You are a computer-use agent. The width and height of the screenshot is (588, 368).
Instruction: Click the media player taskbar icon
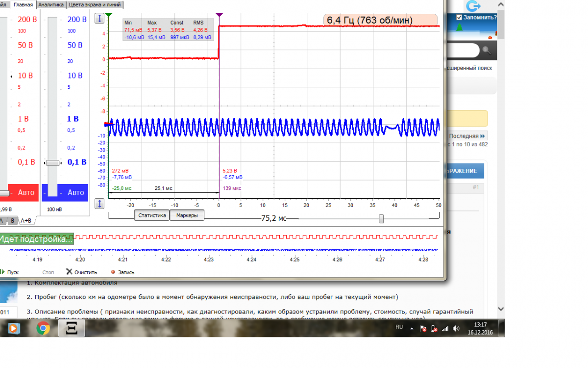[x=14, y=328]
